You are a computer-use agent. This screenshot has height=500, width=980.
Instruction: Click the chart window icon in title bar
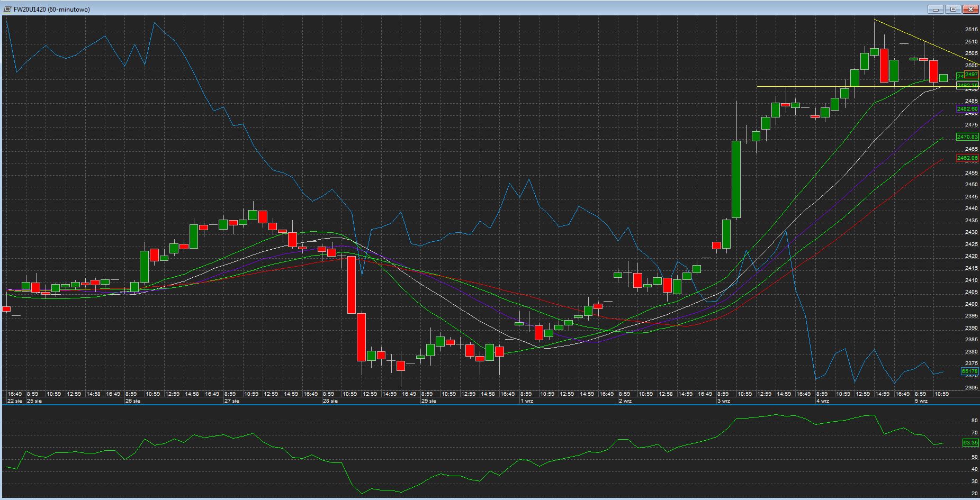tap(7, 9)
